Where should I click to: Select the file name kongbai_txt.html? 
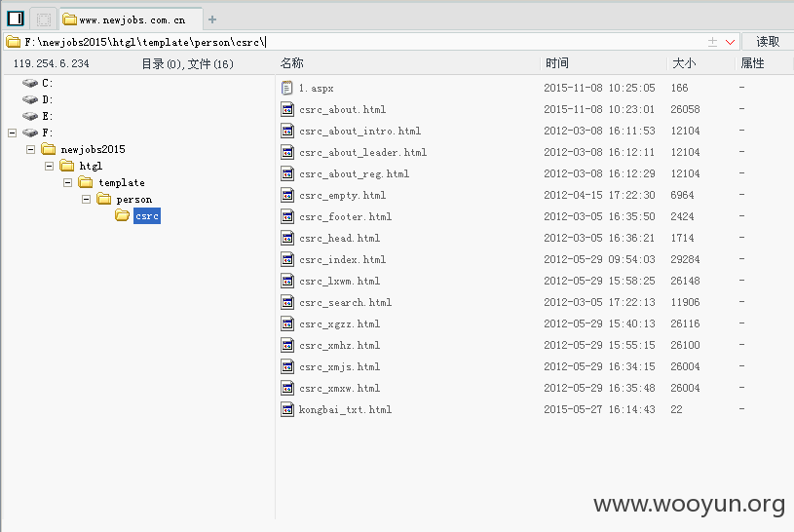pos(345,409)
